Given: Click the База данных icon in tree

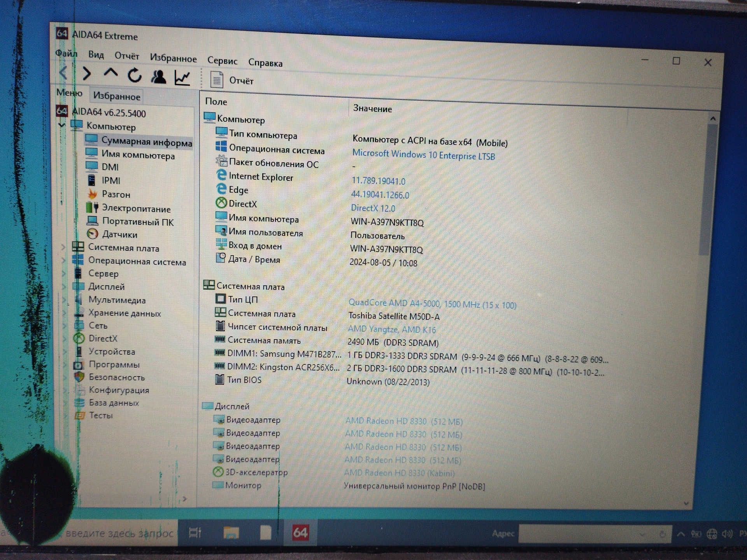Looking at the screenshot, I should (x=80, y=402).
